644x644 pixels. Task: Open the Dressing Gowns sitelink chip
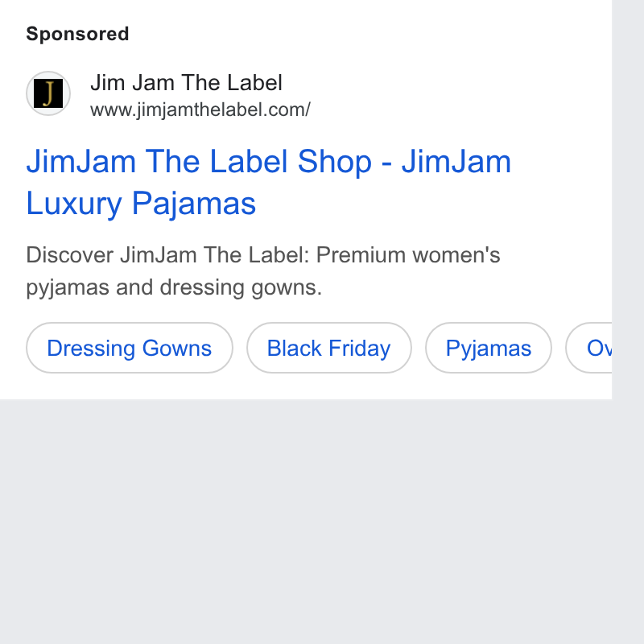tap(130, 348)
